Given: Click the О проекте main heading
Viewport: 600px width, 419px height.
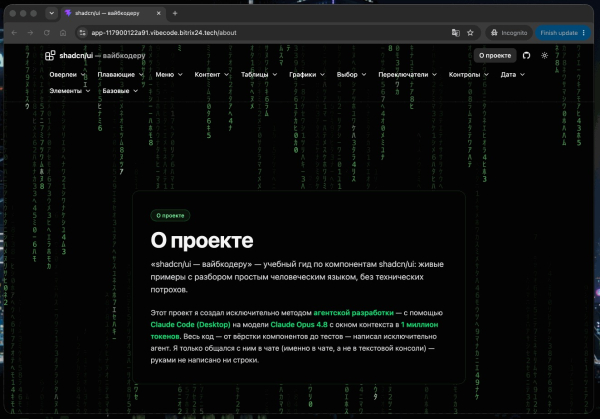Looking at the screenshot, I should pyautogui.click(x=202, y=240).
